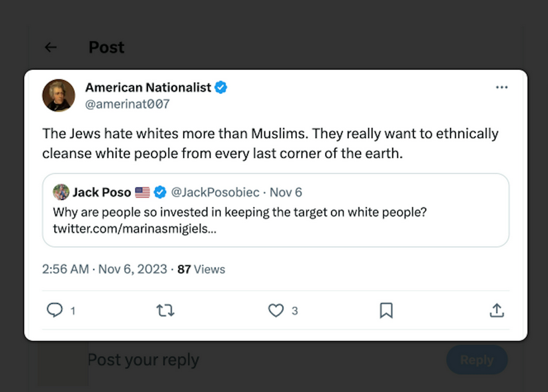Follow the twitter.com/marinasmigiels link
548x392 pixels.
click(135, 229)
